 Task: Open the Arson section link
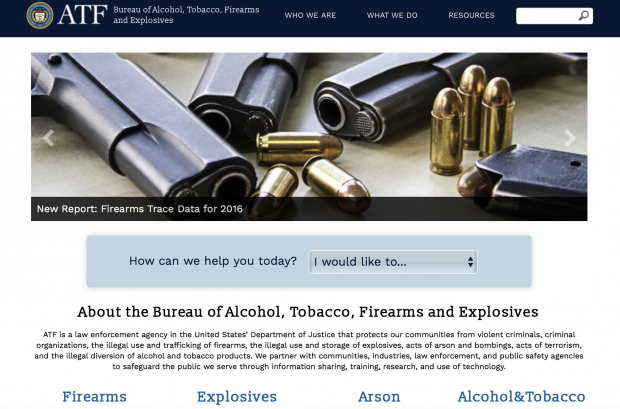(x=379, y=397)
